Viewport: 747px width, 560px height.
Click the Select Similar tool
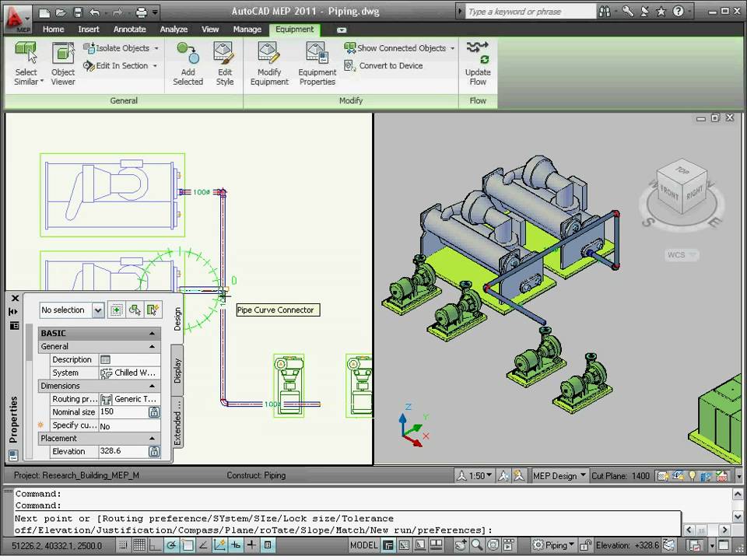[26, 64]
